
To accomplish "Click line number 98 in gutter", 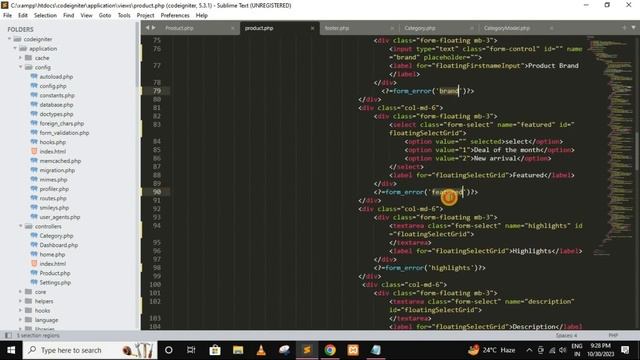I will point(157,268).
